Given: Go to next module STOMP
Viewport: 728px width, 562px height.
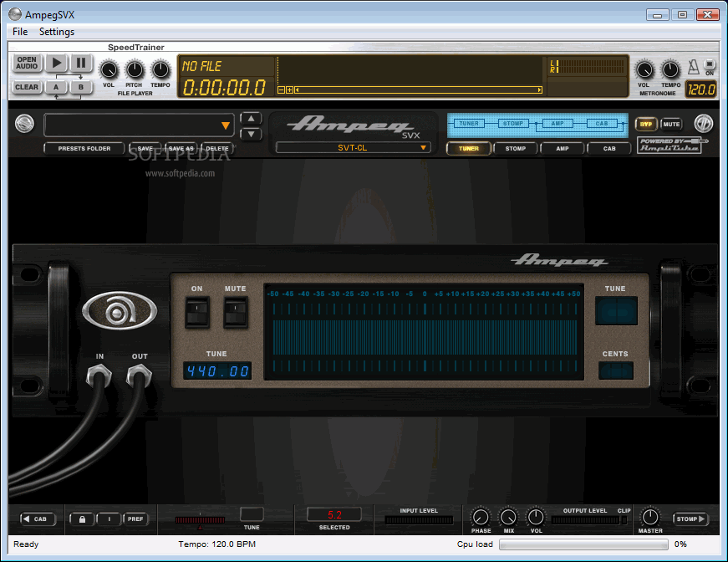Looking at the screenshot, I should click(x=690, y=519).
